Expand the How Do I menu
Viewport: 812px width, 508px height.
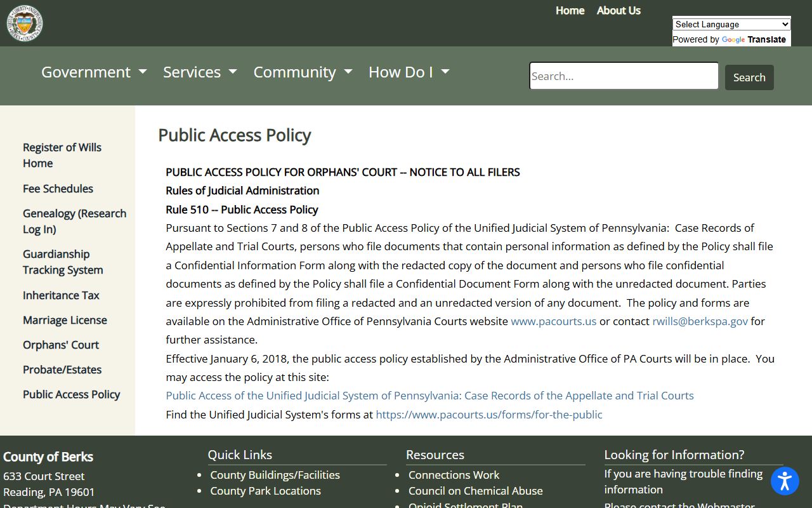409,72
